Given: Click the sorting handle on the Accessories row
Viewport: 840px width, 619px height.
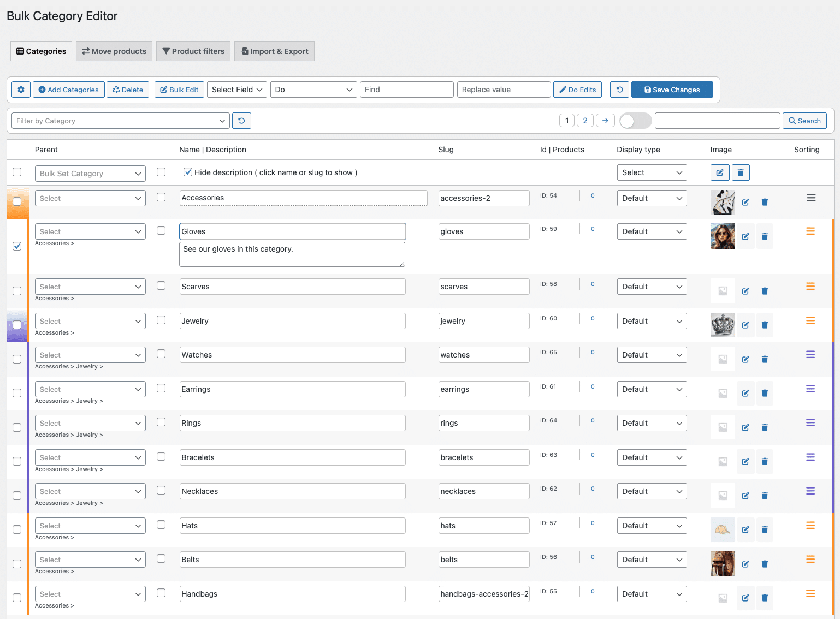Looking at the screenshot, I should coord(811,198).
